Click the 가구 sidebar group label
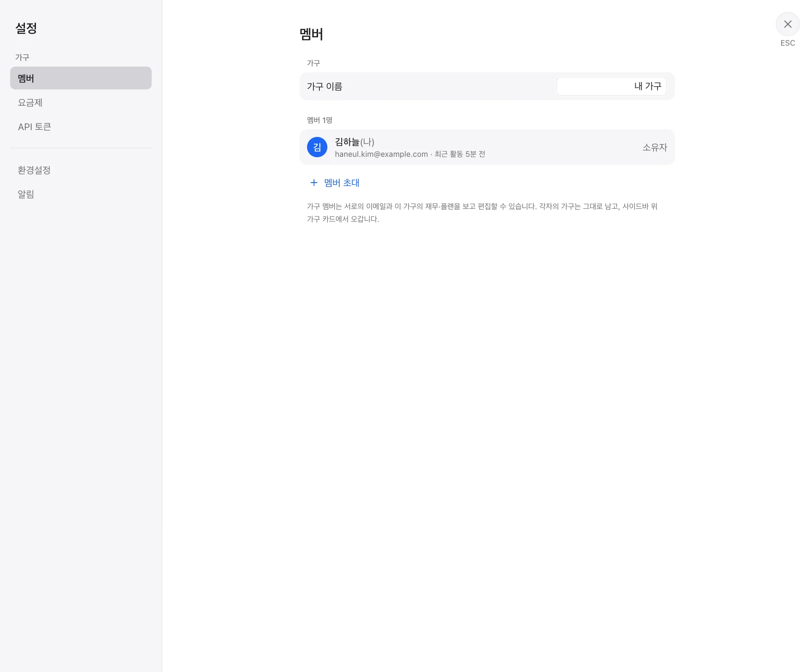The height and width of the screenshot is (672, 812). coord(22,57)
